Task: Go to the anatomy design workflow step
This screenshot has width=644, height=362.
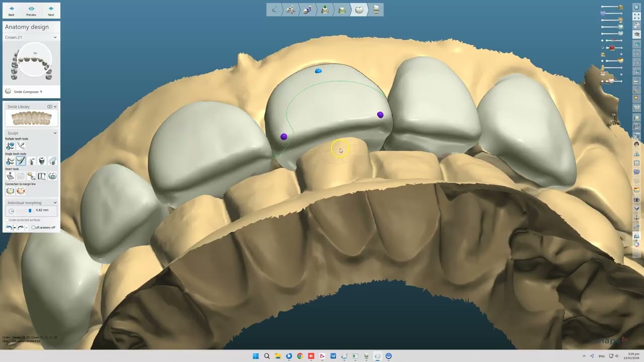Action: pyautogui.click(x=359, y=10)
